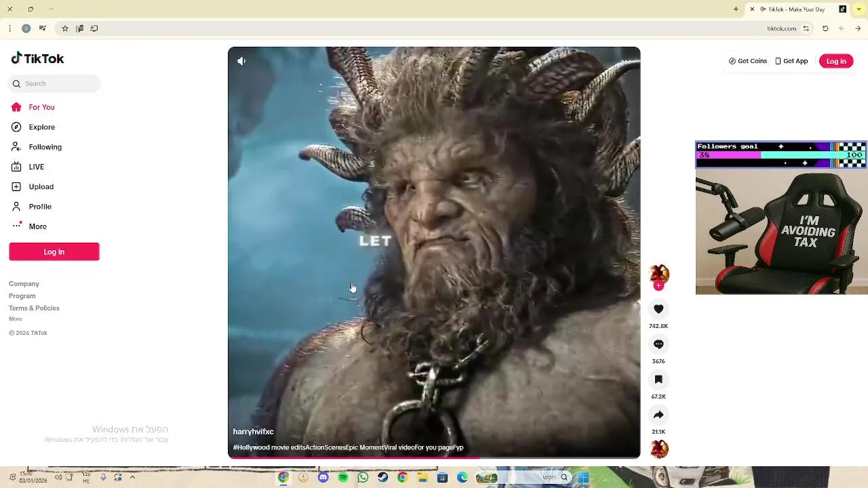The image size is (868, 488).
Task: Click the Search input field
Action: 55,83
